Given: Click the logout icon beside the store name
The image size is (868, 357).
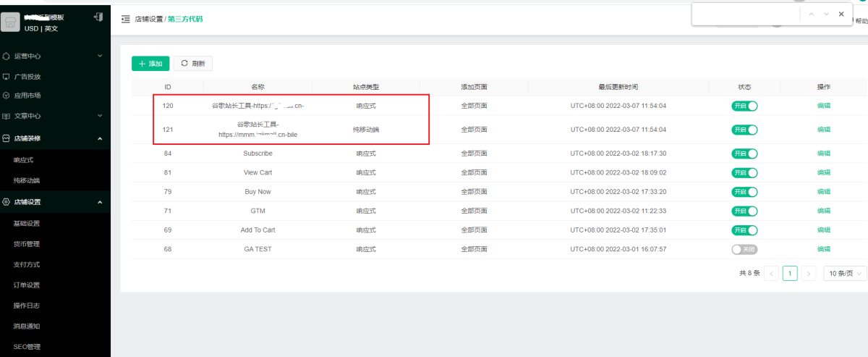Looking at the screenshot, I should (x=98, y=17).
